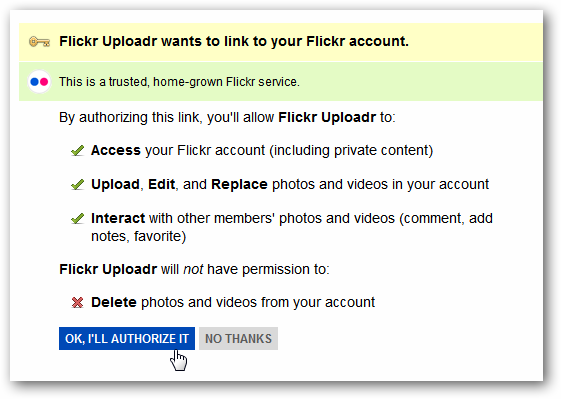Viewport: 561px width, 399px height.
Task: Click the green checkmark beside Access
Action: [78, 151]
